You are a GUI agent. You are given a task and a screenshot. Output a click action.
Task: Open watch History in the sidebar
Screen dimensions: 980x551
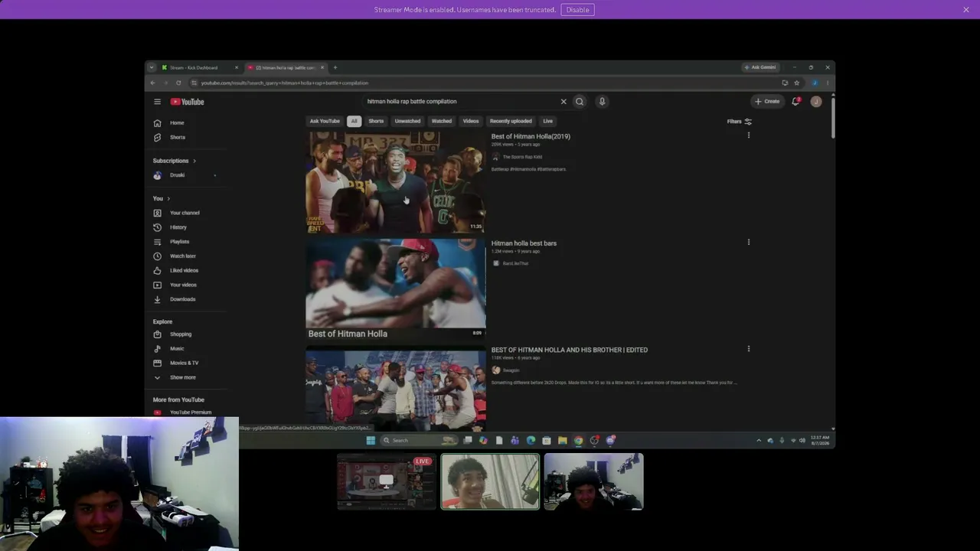[x=171, y=227]
